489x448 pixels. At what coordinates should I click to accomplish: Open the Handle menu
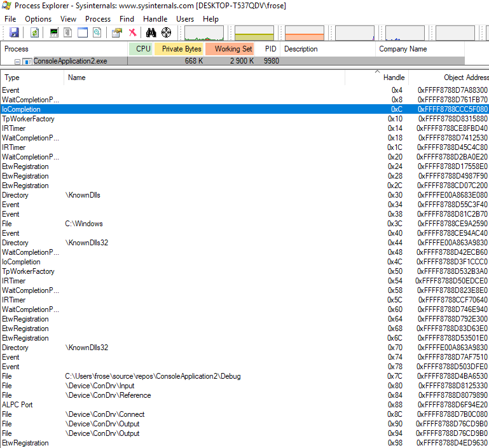click(x=155, y=19)
